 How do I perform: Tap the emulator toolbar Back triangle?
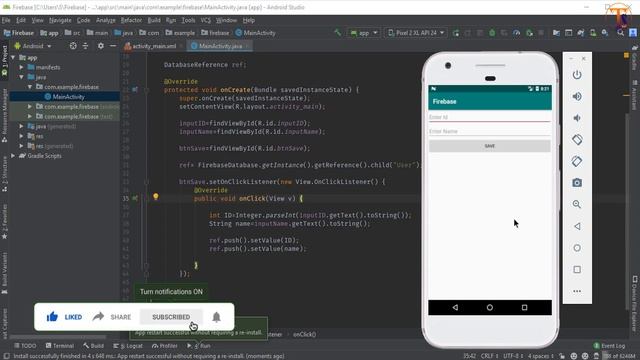click(577, 226)
